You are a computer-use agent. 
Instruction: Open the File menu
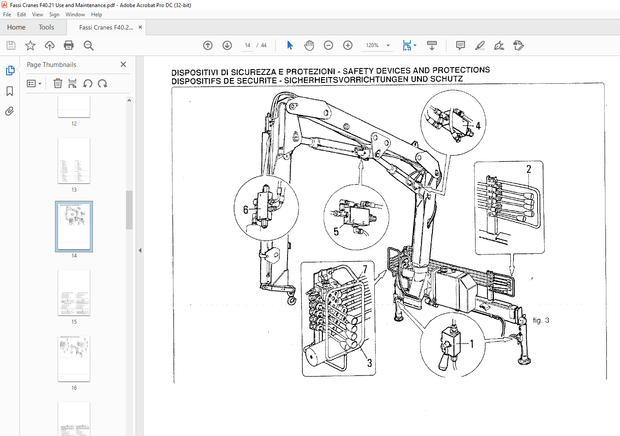7,15
